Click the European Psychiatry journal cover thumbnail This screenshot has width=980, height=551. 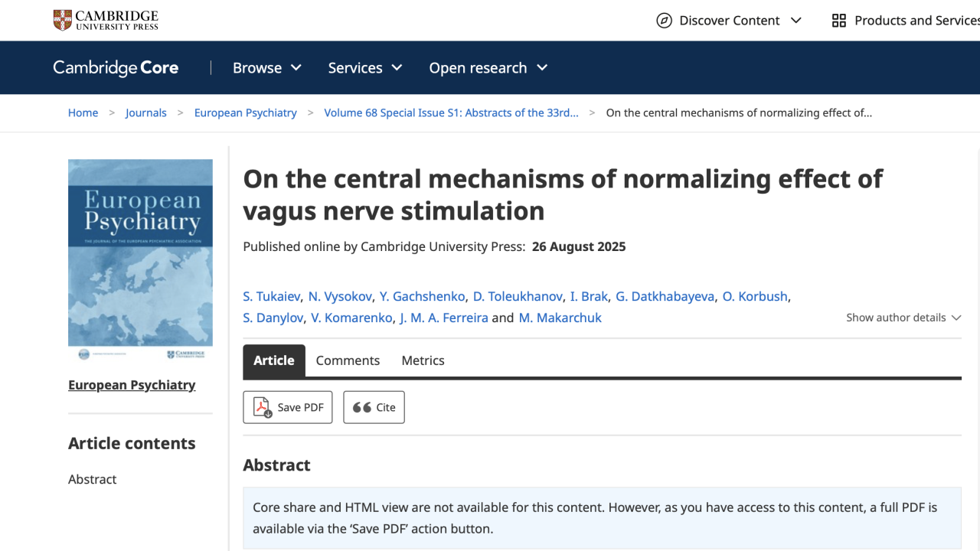coord(140,253)
